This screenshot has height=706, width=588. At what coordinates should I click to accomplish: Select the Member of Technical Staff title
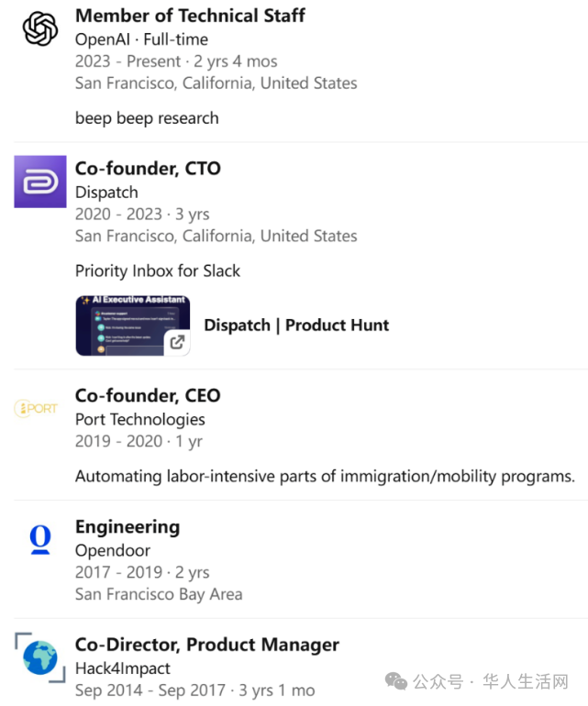pos(190,16)
